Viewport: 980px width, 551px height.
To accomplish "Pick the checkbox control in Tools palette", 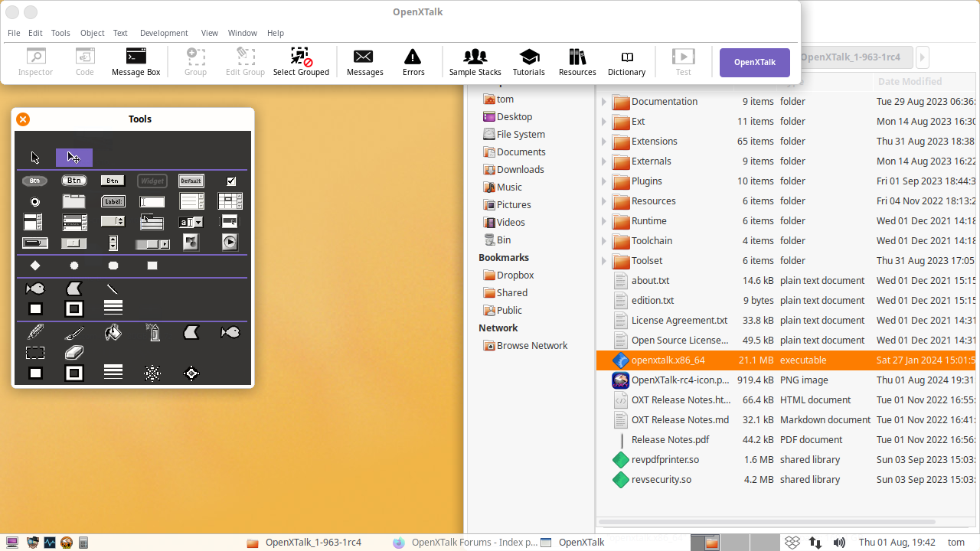I will point(231,181).
